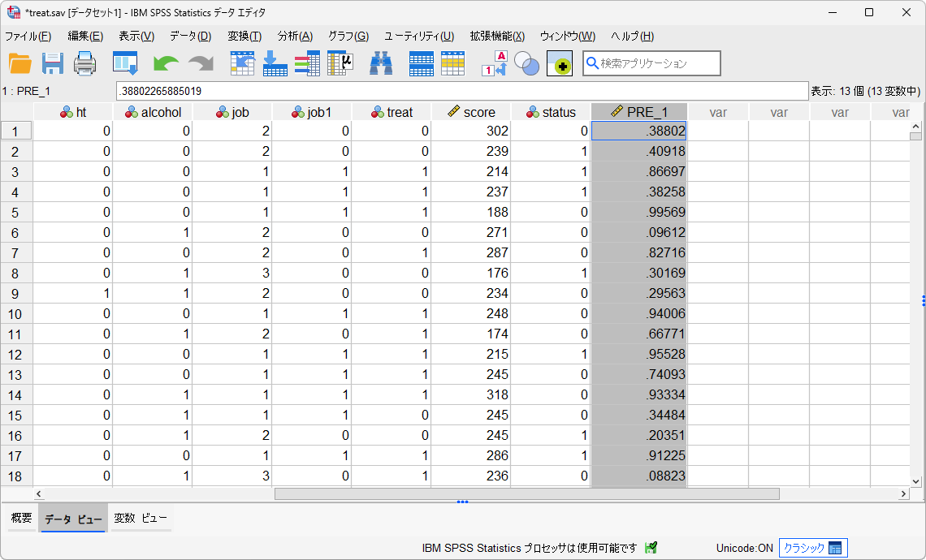Click the green plus customize toolbar icon

(560, 63)
